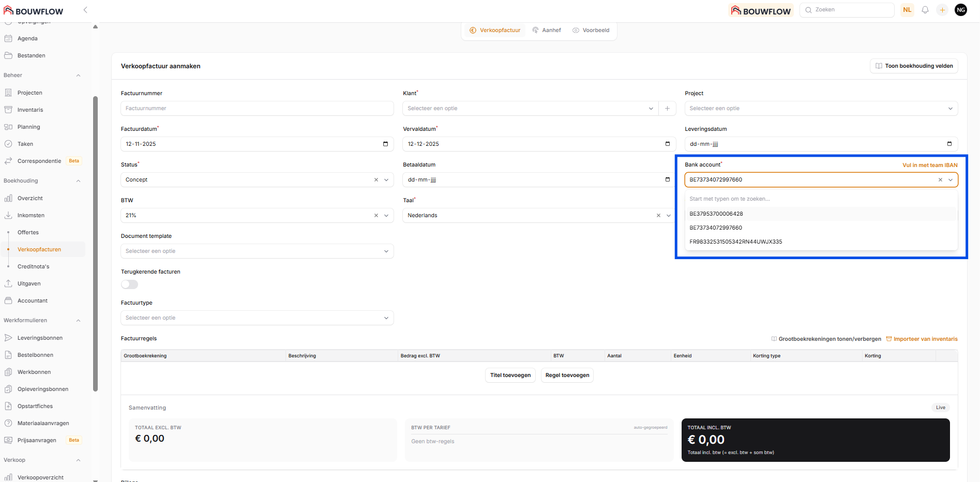Click the Regel toevoegen button

click(567, 375)
